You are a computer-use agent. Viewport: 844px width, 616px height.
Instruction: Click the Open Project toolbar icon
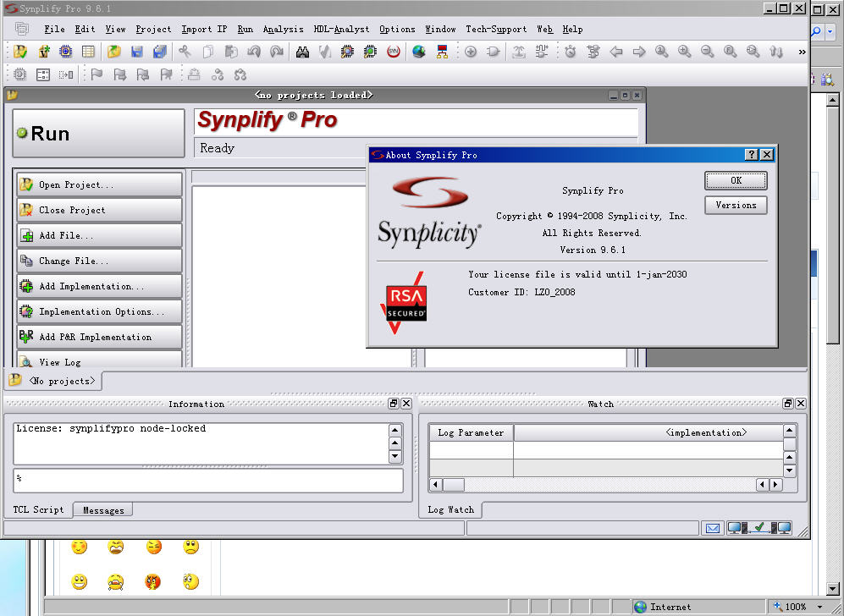(x=20, y=52)
